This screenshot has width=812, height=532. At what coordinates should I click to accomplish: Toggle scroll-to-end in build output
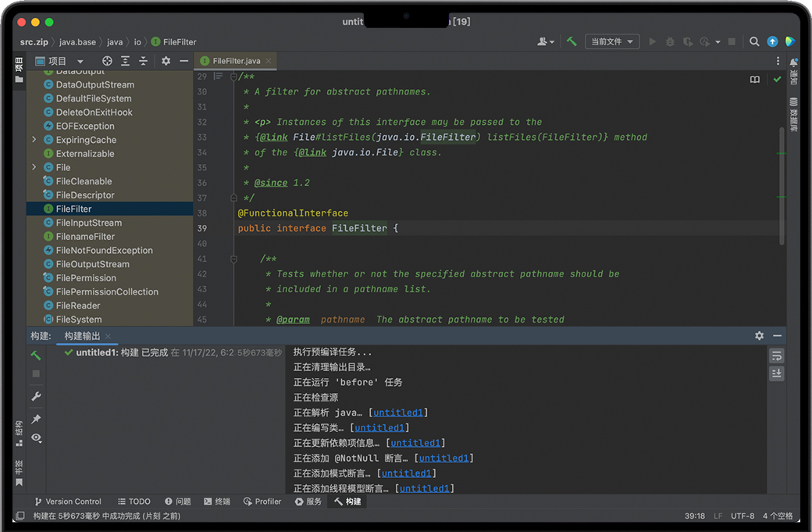tap(776, 373)
